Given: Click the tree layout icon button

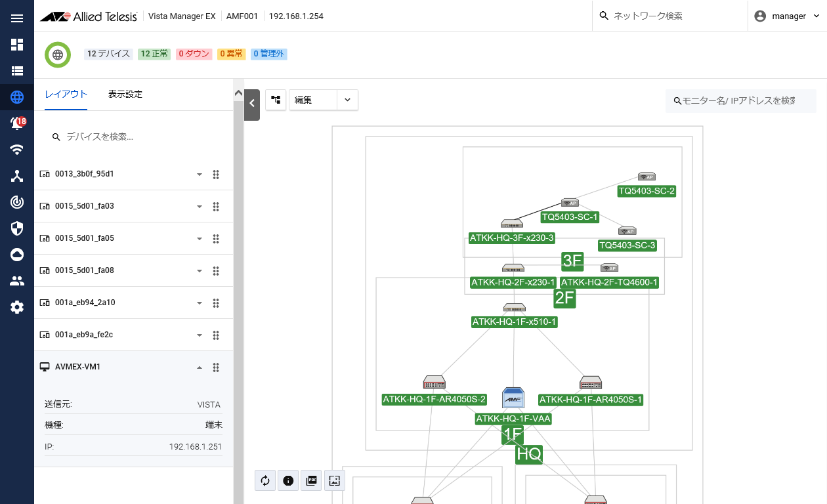Looking at the screenshot, I should tap(276, 100).
